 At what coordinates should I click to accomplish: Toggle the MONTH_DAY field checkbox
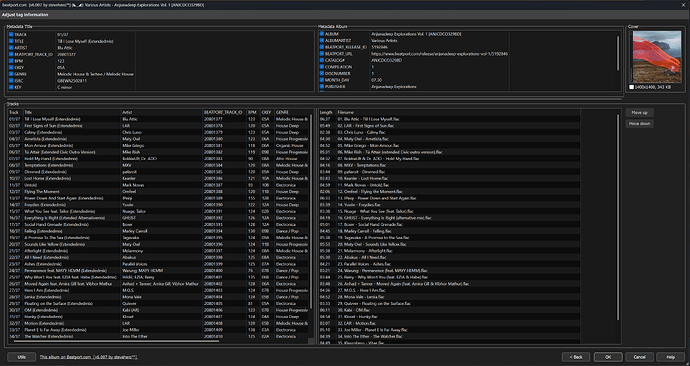click(x=322, y=80)
